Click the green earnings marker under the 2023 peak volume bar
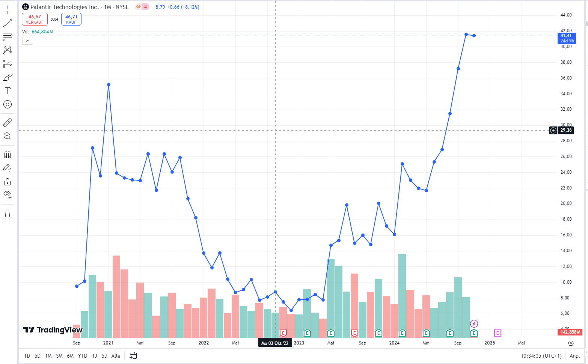 coord(331,333)
